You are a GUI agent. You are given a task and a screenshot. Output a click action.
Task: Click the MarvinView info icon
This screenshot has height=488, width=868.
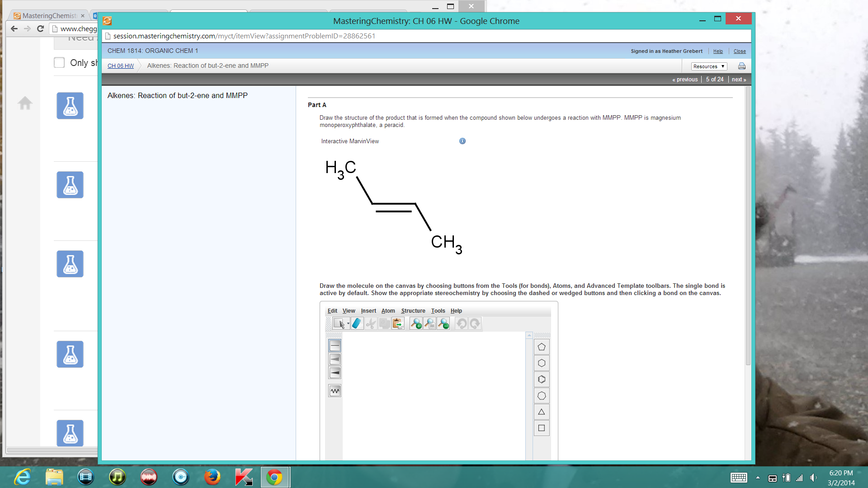[x=462, y=141]
